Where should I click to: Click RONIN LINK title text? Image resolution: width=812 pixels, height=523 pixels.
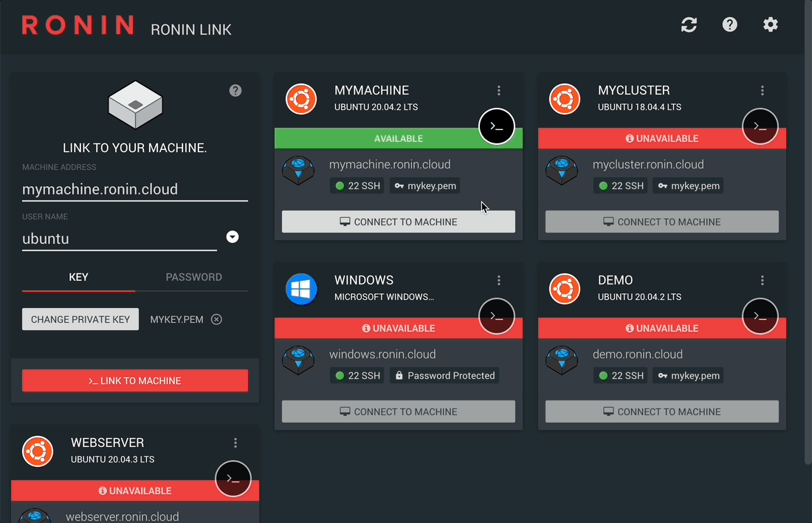pyautogui.click(x=191, y=30)
